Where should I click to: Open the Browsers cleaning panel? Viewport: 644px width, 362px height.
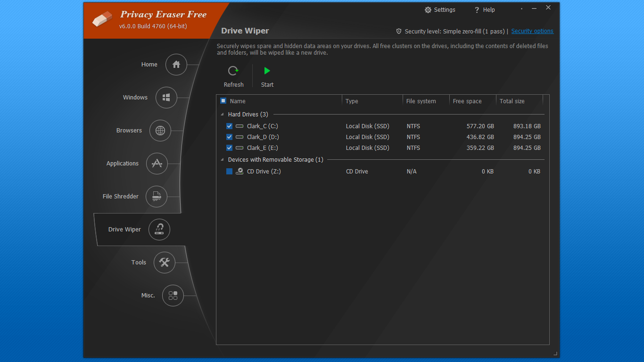pyautogui.click(x=160, y=131)
